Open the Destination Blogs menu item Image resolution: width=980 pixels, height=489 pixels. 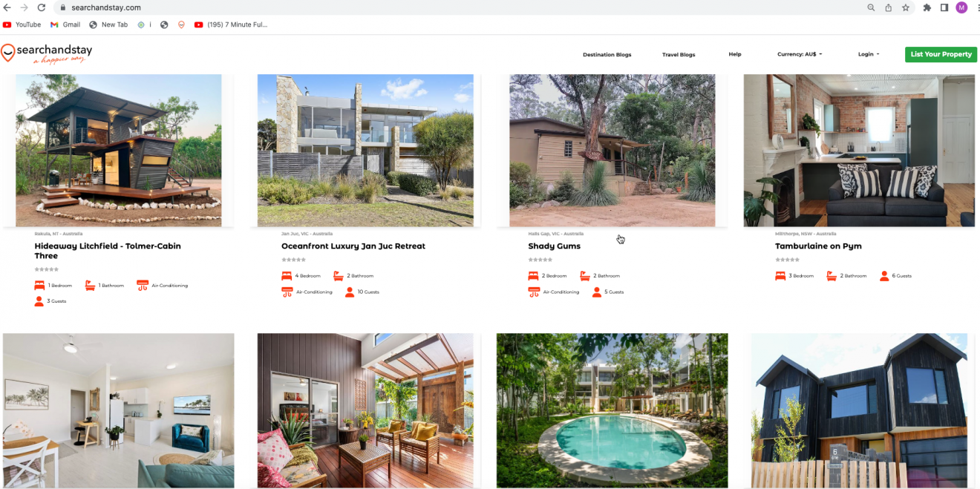607,54
